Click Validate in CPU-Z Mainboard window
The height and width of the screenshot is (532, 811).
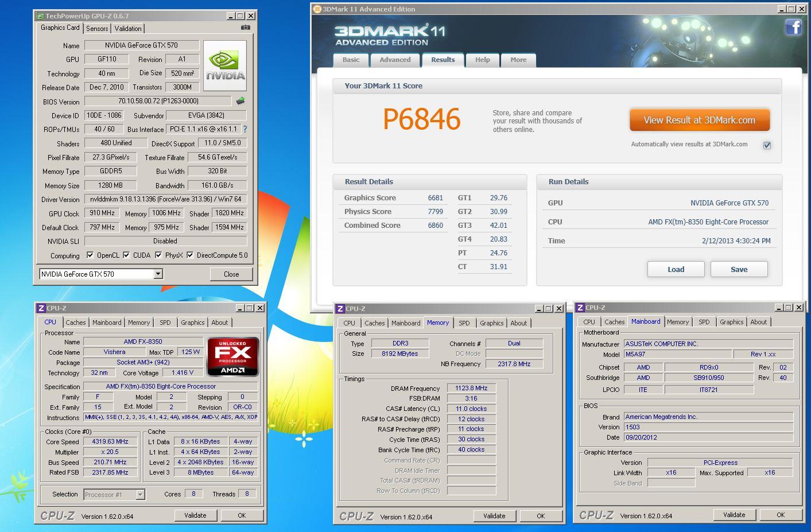pyautogui.click(x=734, y=515)
